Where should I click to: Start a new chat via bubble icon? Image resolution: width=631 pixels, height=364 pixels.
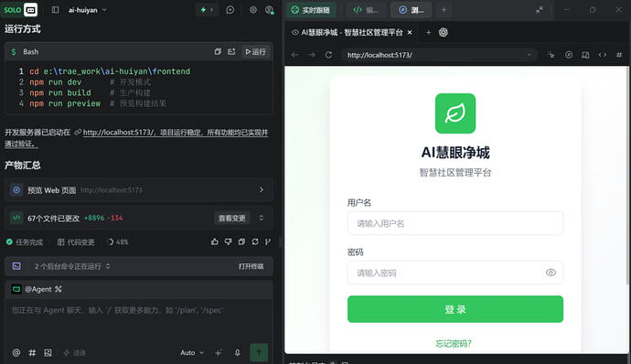(x=230, y=10)
